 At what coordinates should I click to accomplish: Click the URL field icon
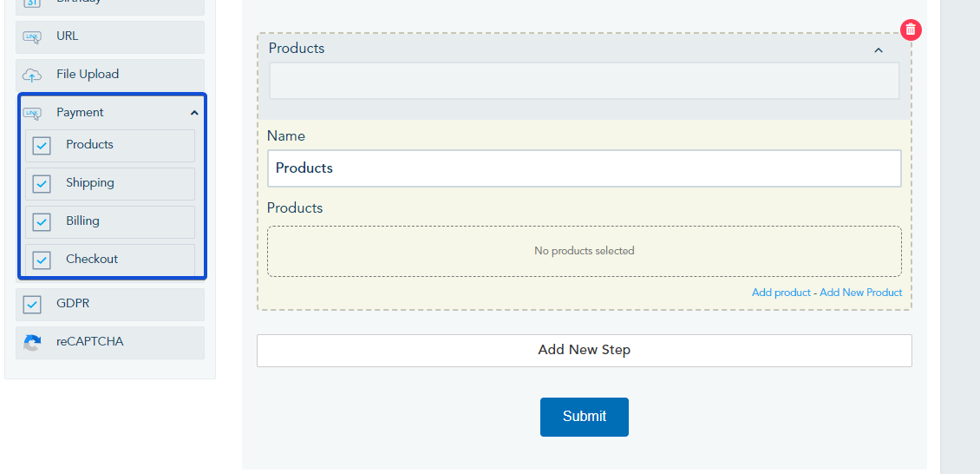pyautogui.click(x=32, y=37)
